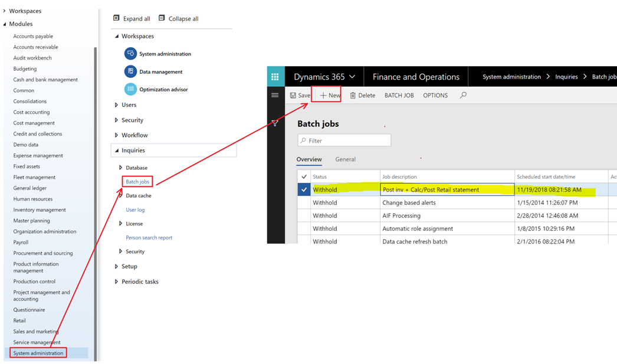Open the Data management workspace icon
This screenshot has width=617, height=364.
(130, 71)
